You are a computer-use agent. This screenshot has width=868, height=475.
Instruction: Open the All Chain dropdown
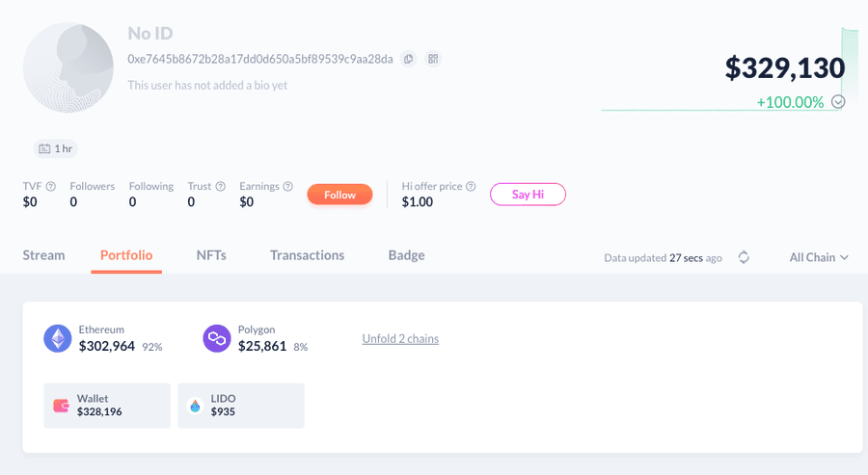pos(819,257)
